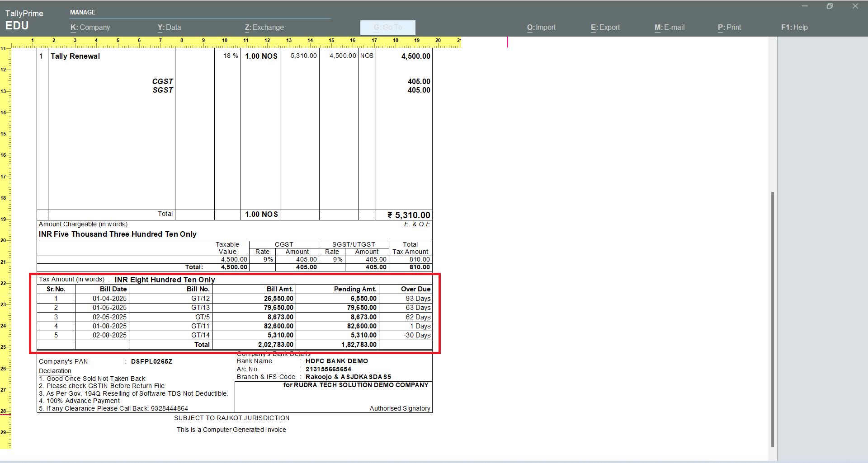Open the E: Export menu
The width and height of the screenshot is (868, 463).
click(605, 28)
